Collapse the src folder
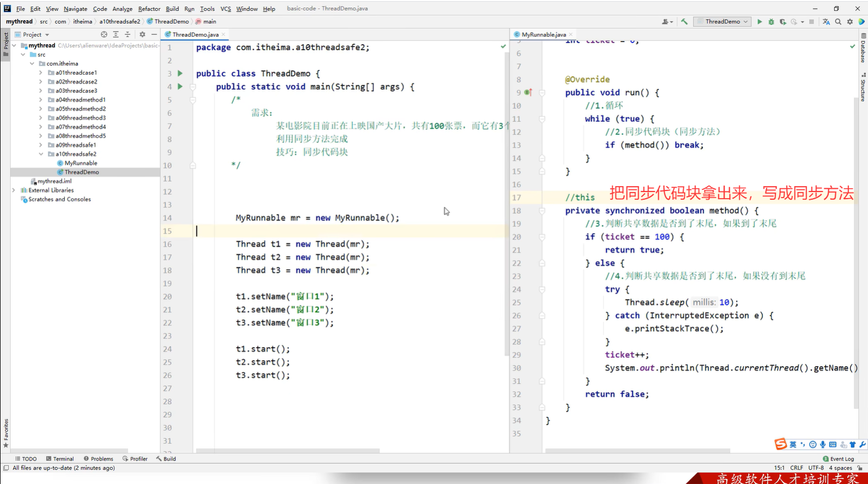Image resolution: width=868 pixels, height=484 pixels. click(x=23, y=55)
